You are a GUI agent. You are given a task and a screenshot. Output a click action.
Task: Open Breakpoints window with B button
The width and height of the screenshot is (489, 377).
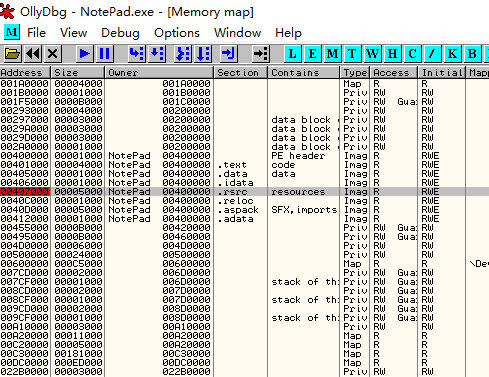(x=472, y=53)
